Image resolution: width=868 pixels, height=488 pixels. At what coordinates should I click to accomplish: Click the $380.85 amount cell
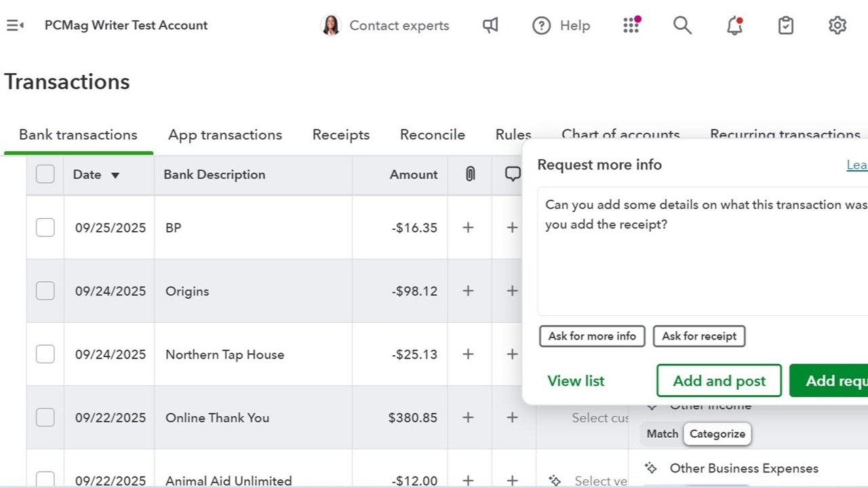click(413, 418)
